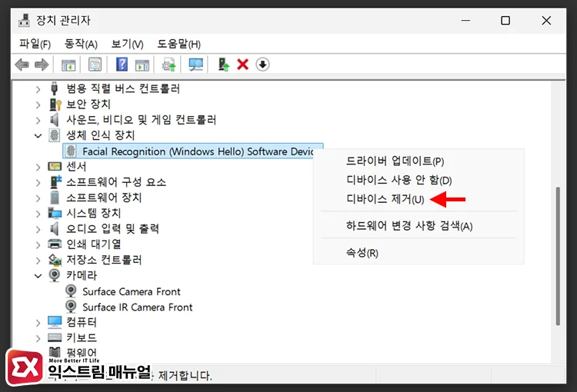The height and width of the screenshot is (392, 577).
Task: Toggle the action pane toolbar icon
Action: click(142, 65)
